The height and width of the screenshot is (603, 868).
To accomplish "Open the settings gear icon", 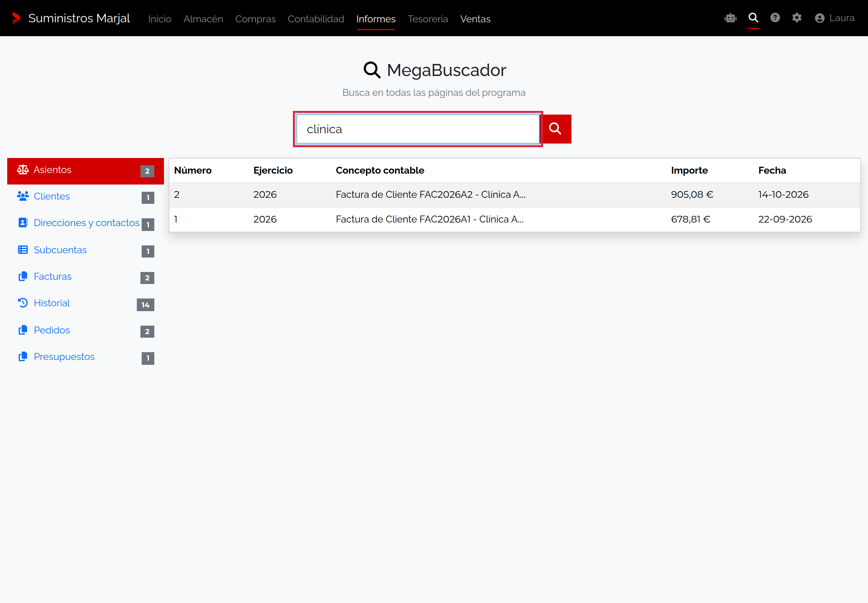I will (797, 18).
